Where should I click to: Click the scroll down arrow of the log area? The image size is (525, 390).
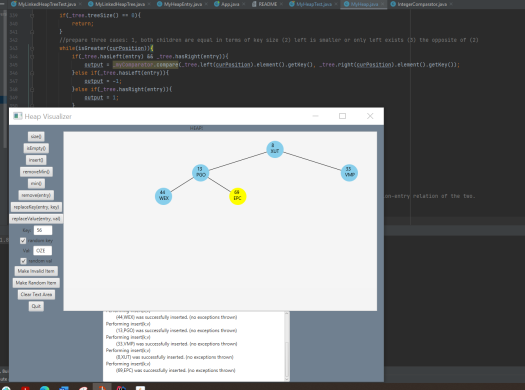pyautogui.click(x=287, y=378)
